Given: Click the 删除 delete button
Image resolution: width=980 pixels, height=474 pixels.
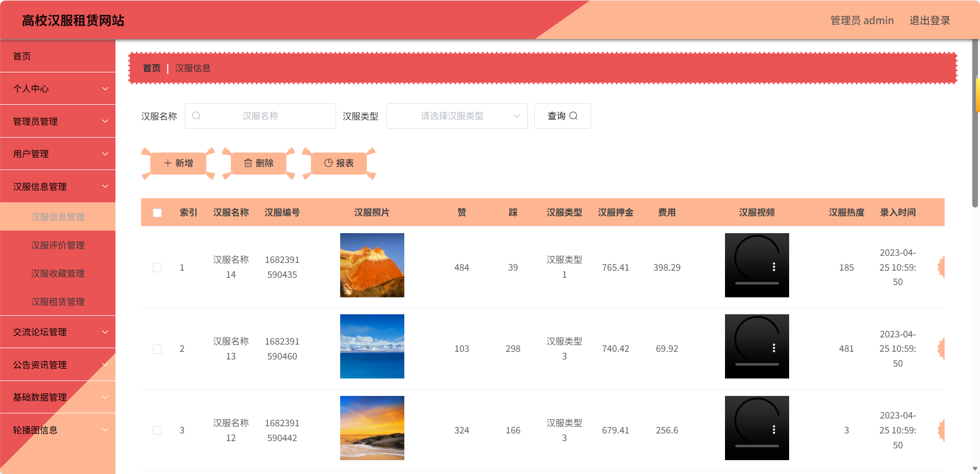Looking at the screenshot, I should click(x=259, y=163).
